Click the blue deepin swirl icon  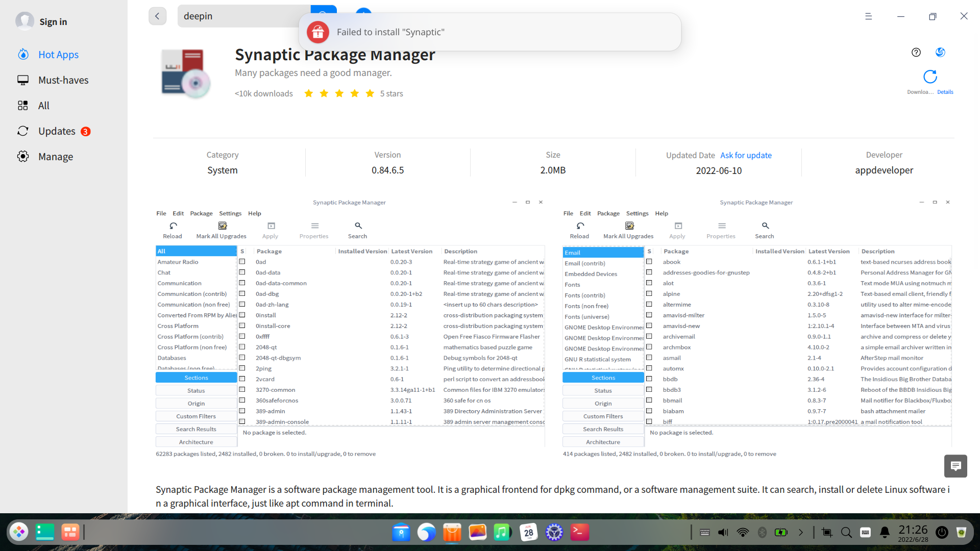click(x=940, y=52)
